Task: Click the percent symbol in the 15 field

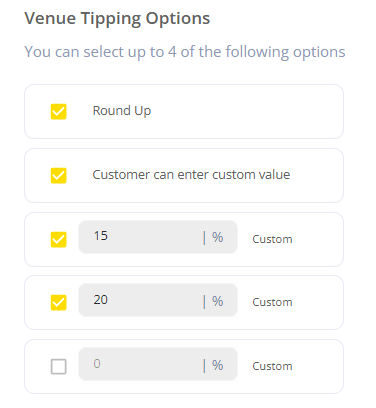Action: pyautogui.click(x=218, y=237)
